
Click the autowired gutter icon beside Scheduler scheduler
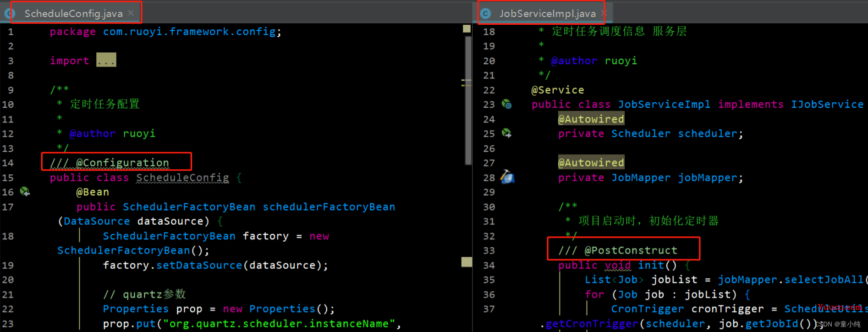click(506, 133)
